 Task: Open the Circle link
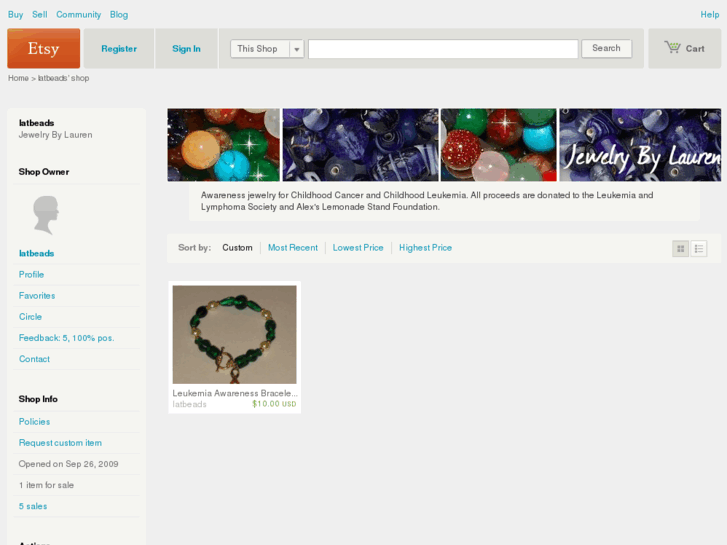30,317
